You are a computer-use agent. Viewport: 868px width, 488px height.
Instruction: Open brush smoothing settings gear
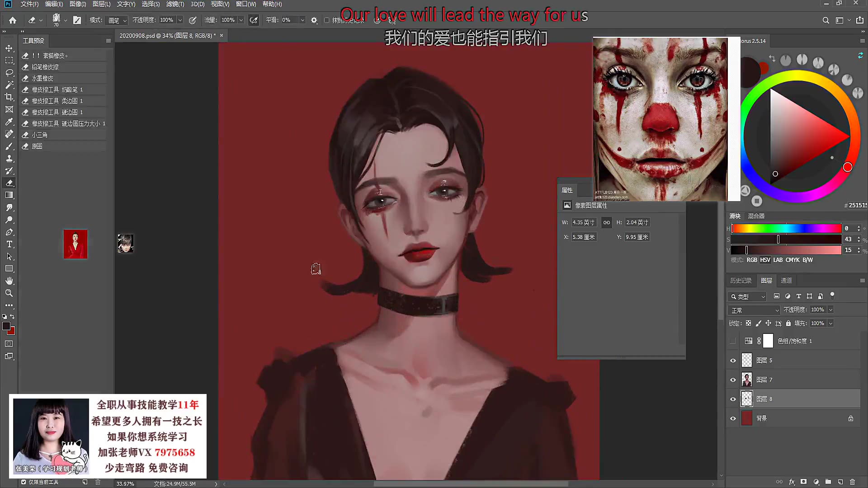coord(314,20)
